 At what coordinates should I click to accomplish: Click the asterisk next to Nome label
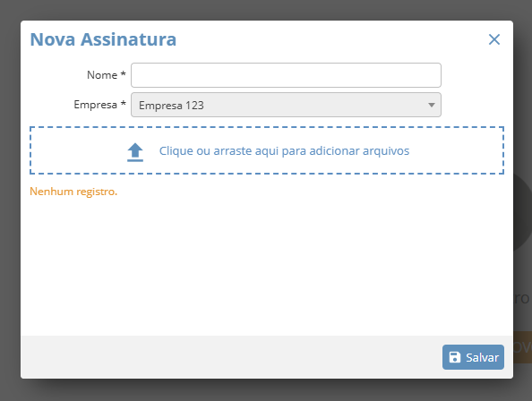pos(124,73)
